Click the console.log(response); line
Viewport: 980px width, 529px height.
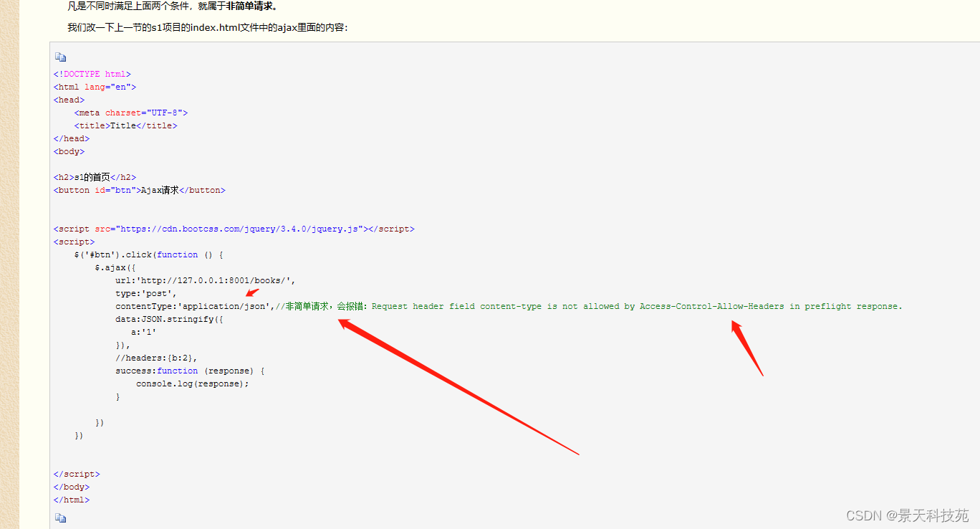[193, 383]
